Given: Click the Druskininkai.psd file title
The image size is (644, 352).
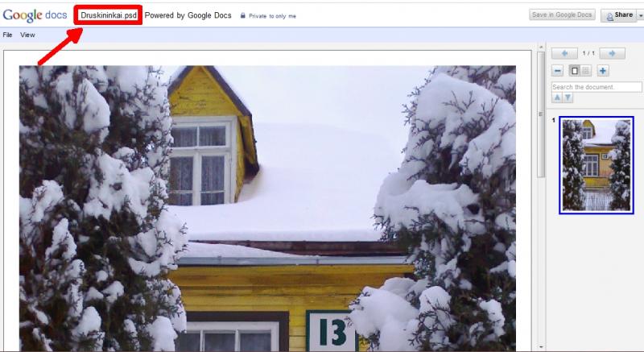Looking at the screenshot, I should [x=109, y=15].
